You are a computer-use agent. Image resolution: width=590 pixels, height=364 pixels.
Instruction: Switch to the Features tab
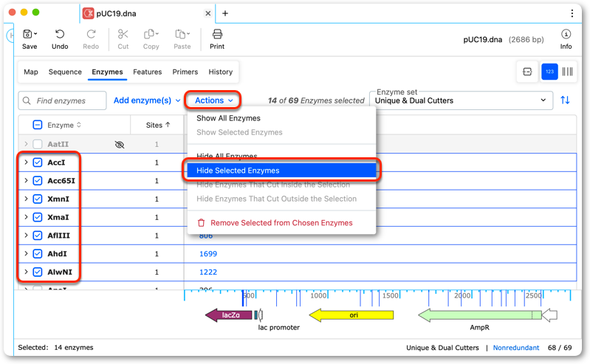point(148,72)
